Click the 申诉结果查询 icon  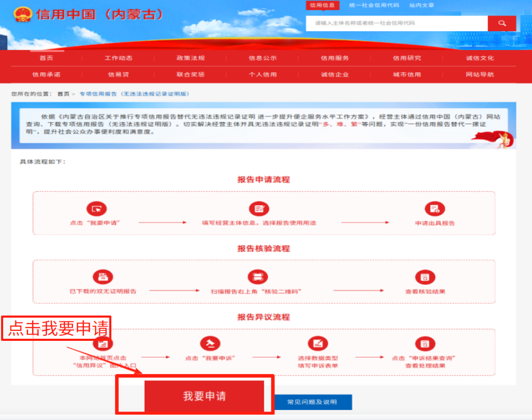[425, 343]
